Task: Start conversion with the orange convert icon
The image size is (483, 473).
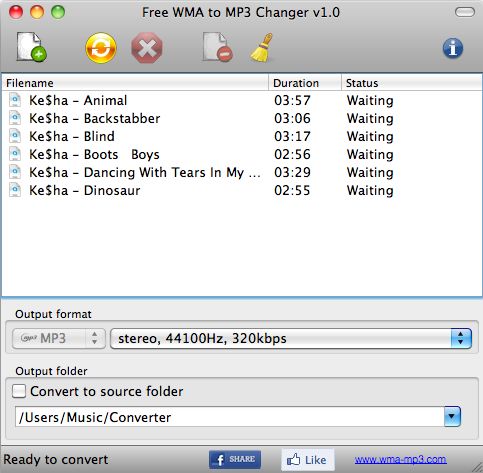Action: point(101,48)
